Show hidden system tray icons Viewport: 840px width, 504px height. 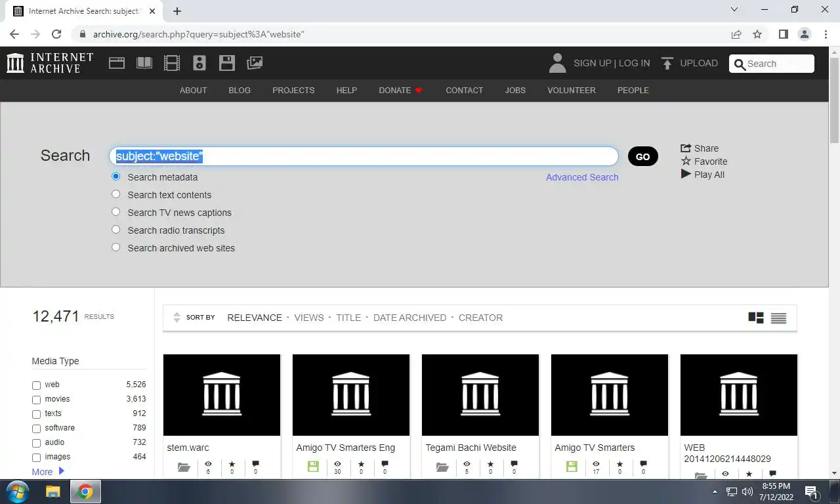point(715,492)
